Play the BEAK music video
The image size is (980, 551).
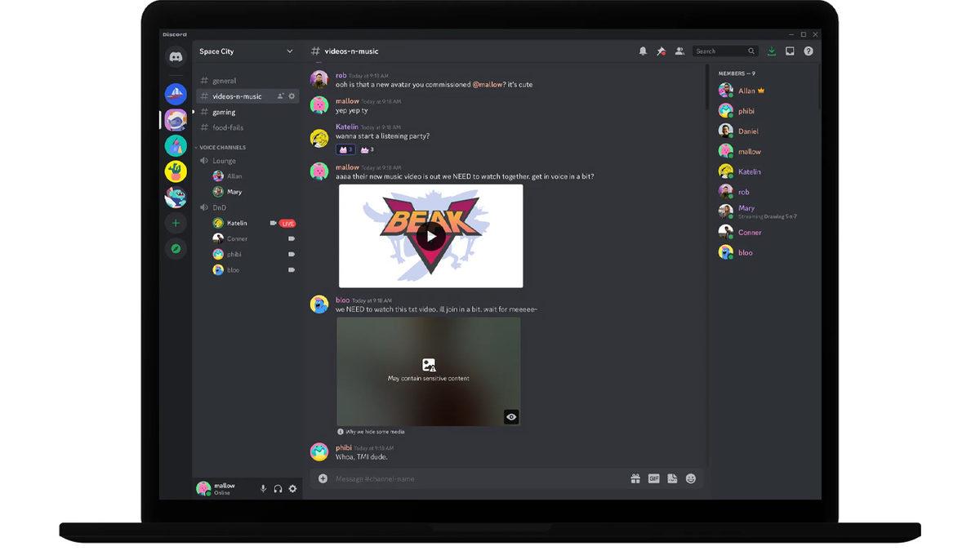pyautogui.click(x=431, y=235)
